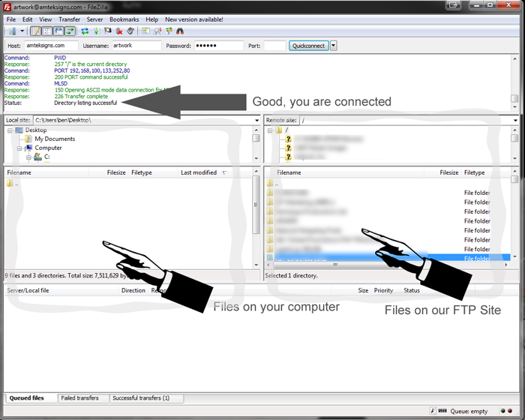Cancel the current operation icon
The image size is (525, 420).
click(108, 31)
